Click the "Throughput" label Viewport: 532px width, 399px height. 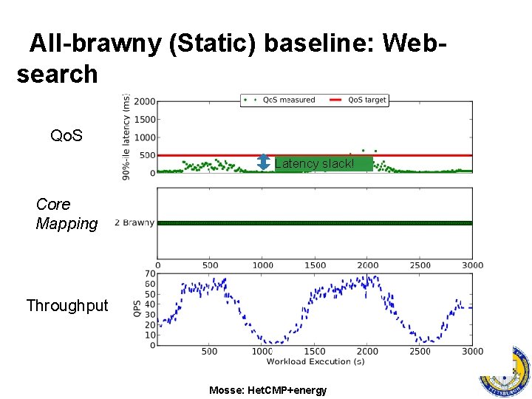tap(67, 305)
